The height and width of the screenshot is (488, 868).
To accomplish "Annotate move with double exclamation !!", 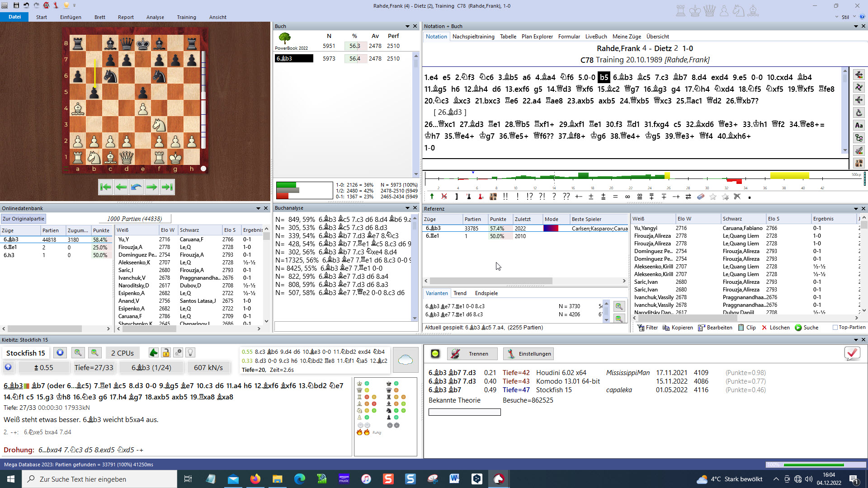I will tap(505, 197).
